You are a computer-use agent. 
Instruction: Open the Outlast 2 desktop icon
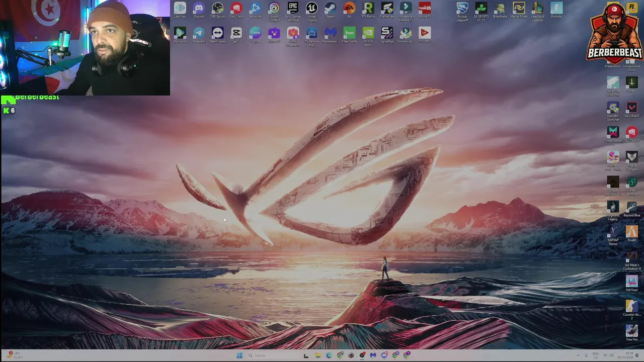coord(631,84)
